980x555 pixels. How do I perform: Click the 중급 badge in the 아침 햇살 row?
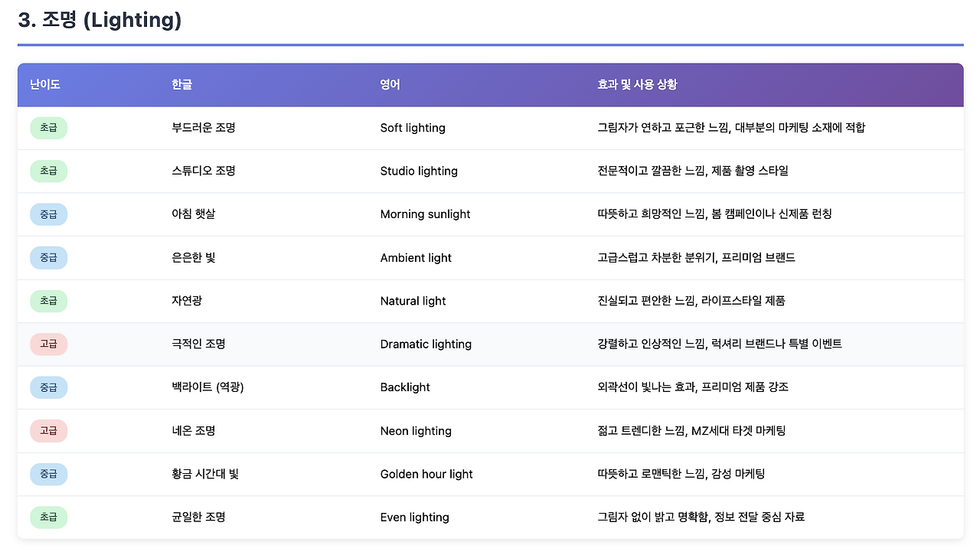coord(49,214)
